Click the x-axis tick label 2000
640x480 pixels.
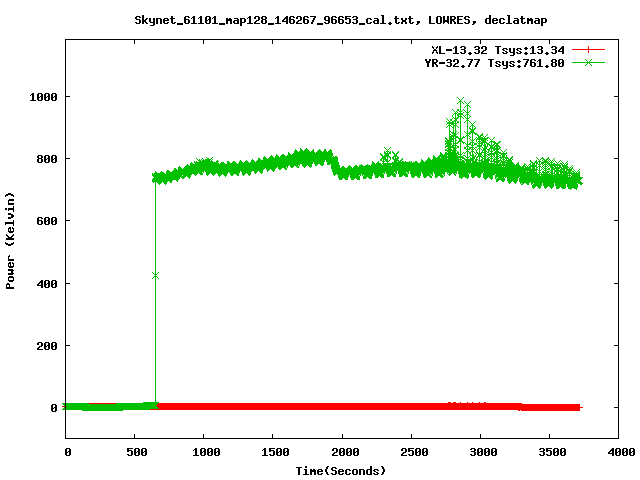pos(342,453)
